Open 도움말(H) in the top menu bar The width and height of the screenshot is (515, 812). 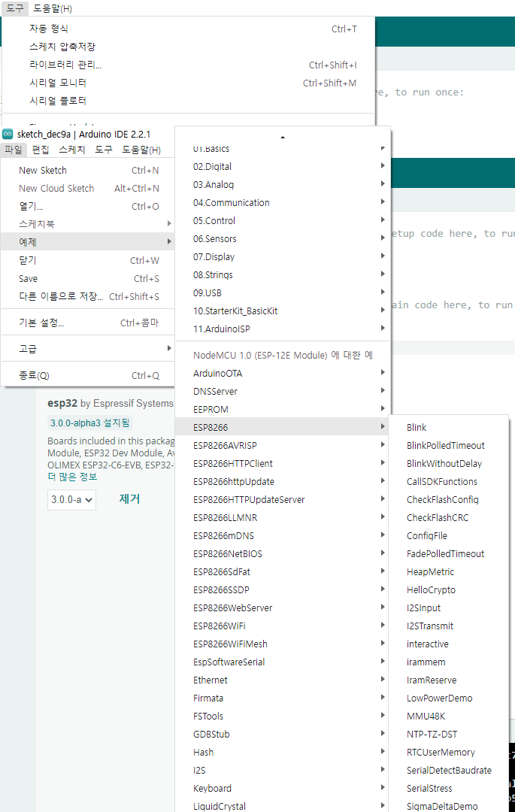[53, 8]
